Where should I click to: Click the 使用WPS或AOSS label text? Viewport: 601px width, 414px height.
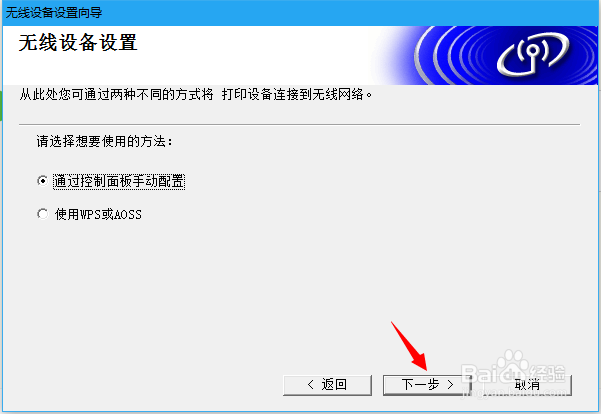[98, 214]
